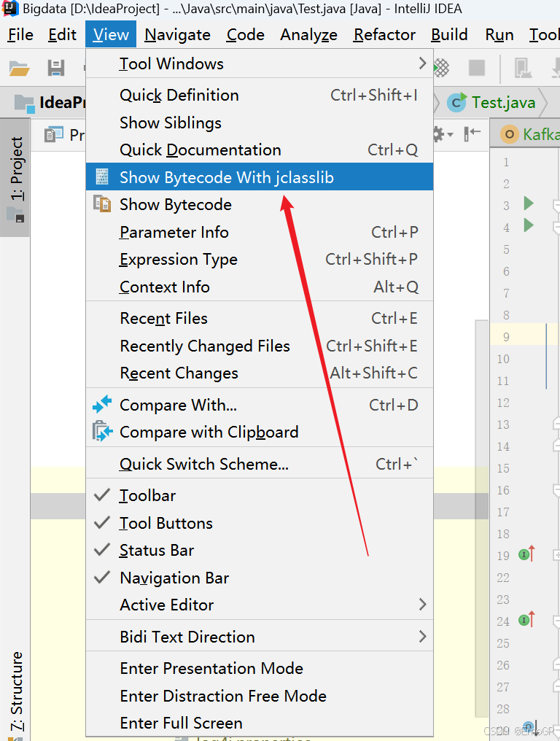The height and width of the screenshot is (741, 560).
Task: Open the Run menu
Action: click(499, 34)
